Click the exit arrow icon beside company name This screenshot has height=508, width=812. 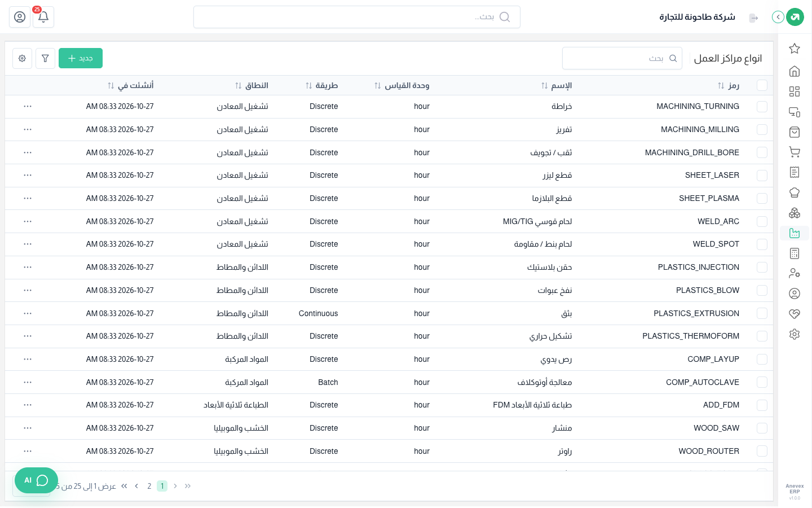pos(753,18)
